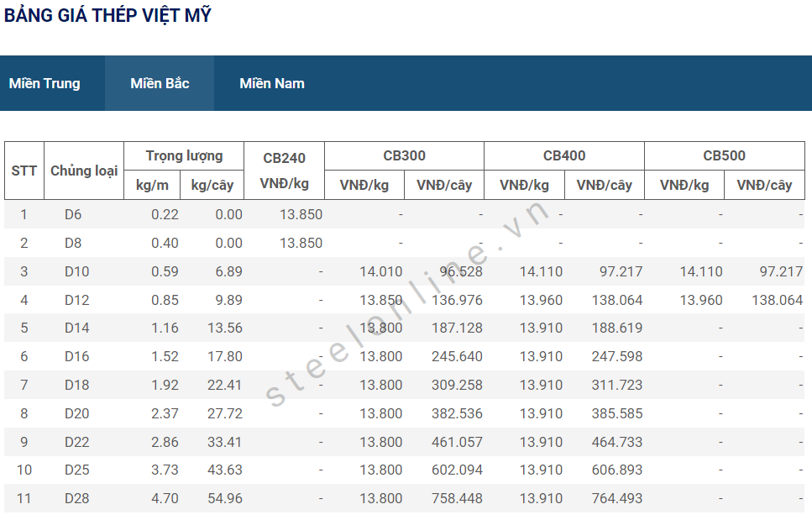Click the D8 weight 0.40 kg/m
This screenshot has height=520, width=812.
tap(165, 243)
